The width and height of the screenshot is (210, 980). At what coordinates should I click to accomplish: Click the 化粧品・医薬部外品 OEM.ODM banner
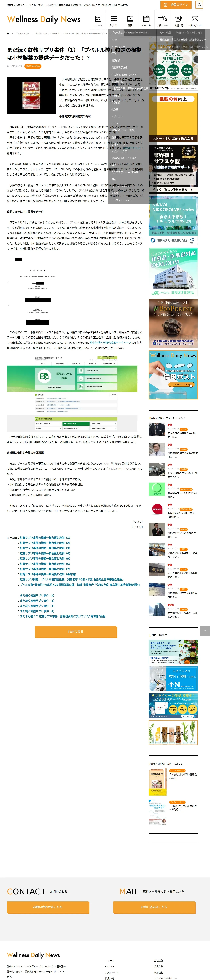pyautogui.click(x=173, y=272)
